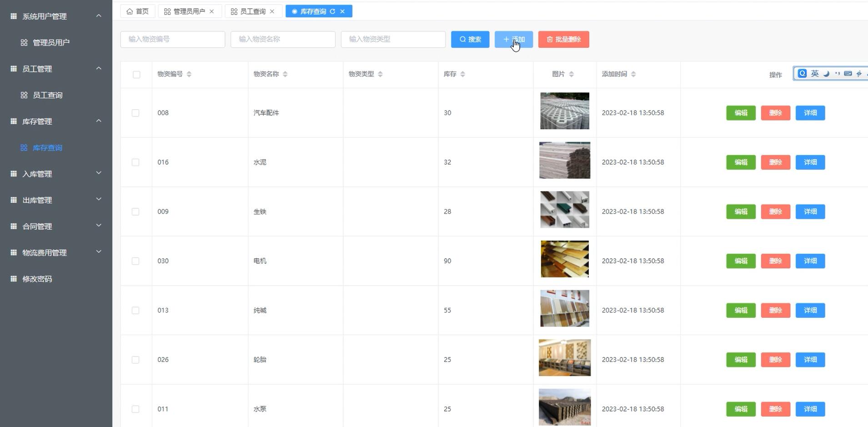868x427 pixels.
Task: Click the image thumbnail for 026 轮胎
Action: click(565, 357)
